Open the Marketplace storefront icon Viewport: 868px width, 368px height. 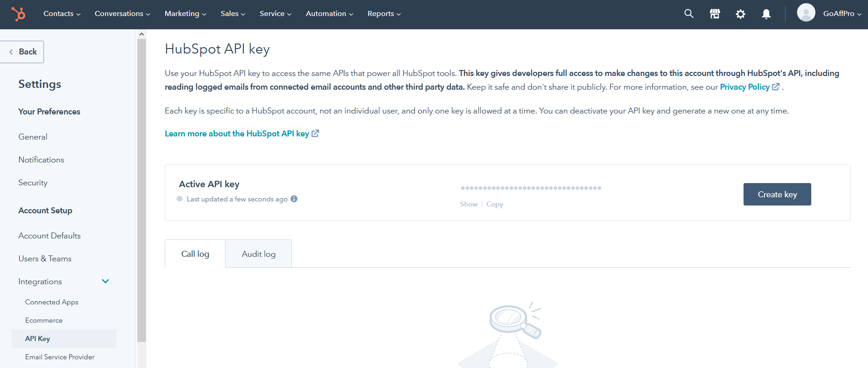point(715,14)
